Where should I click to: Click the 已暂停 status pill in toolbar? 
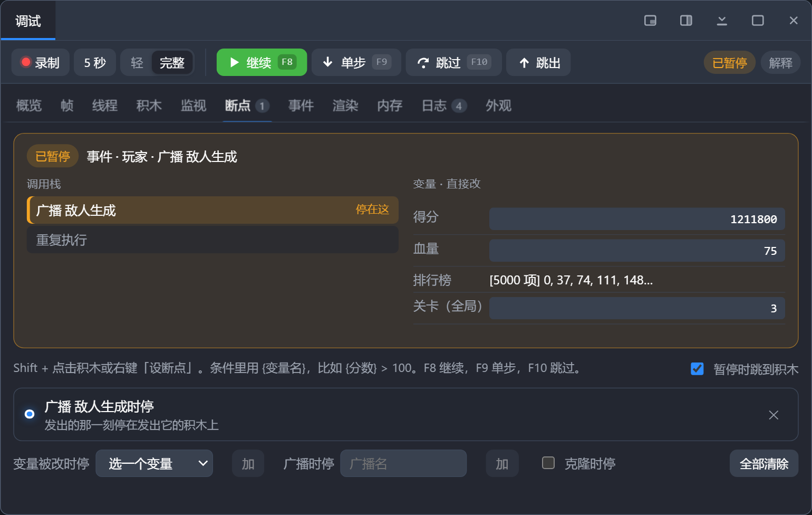730,63
